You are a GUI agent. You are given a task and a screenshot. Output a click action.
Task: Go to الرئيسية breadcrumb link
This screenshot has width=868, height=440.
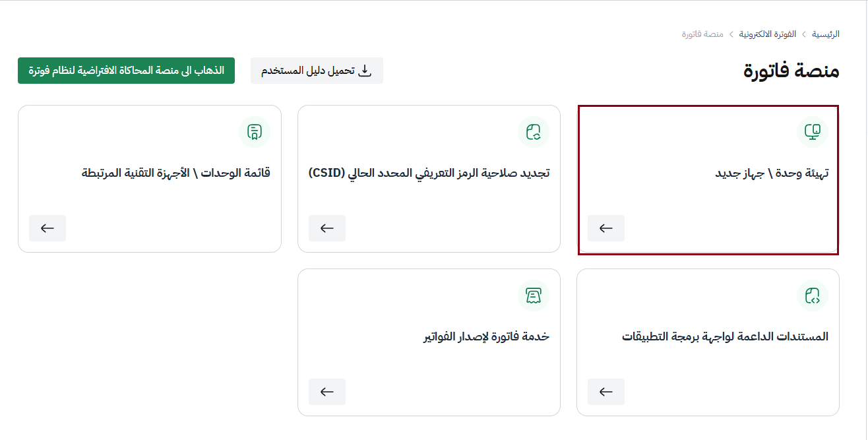coord(826,34)
